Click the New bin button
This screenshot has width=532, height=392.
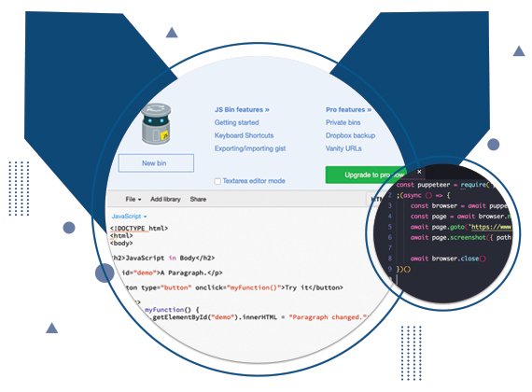pyautogui.click(x=156, y=163)
